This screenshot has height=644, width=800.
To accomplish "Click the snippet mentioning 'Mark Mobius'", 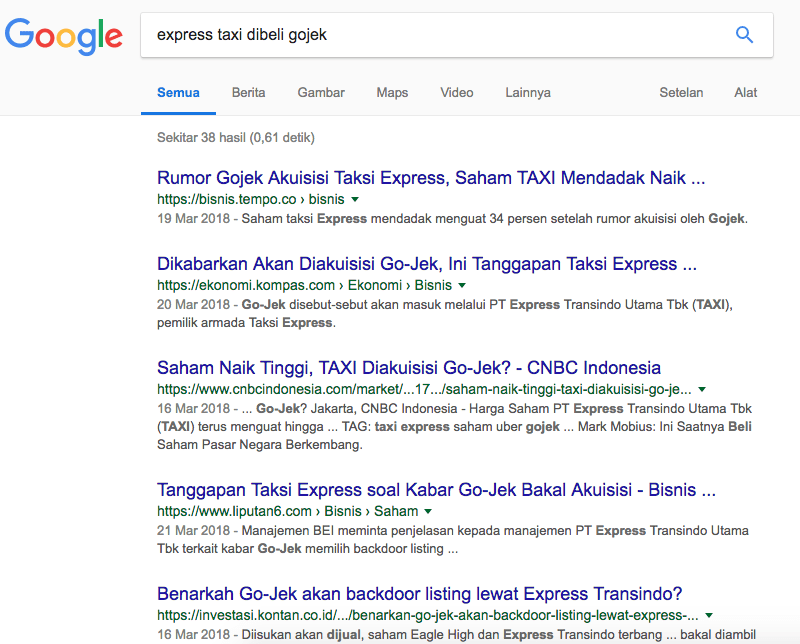I will click(454, 426).
